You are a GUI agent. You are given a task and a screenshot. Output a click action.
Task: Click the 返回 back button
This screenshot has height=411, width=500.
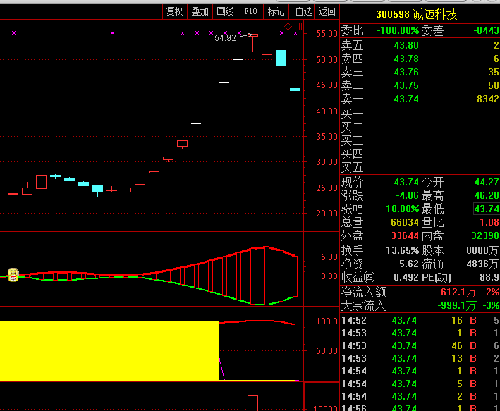327,12
